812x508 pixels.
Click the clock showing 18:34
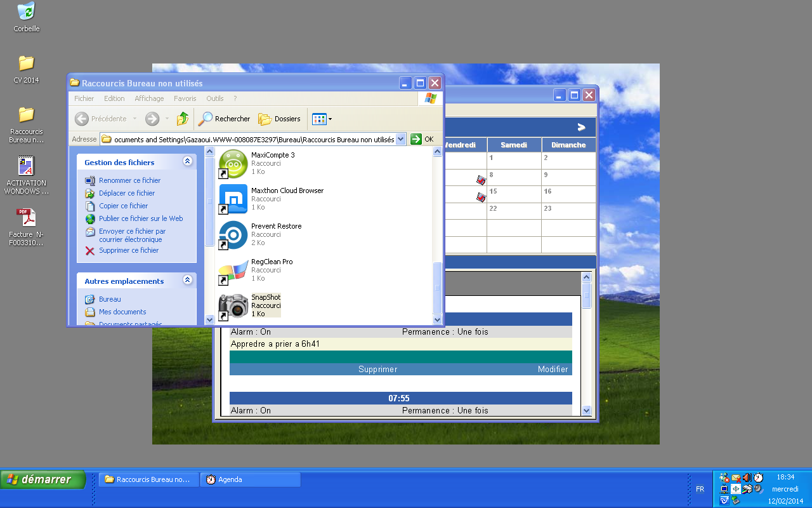point(785,477)
